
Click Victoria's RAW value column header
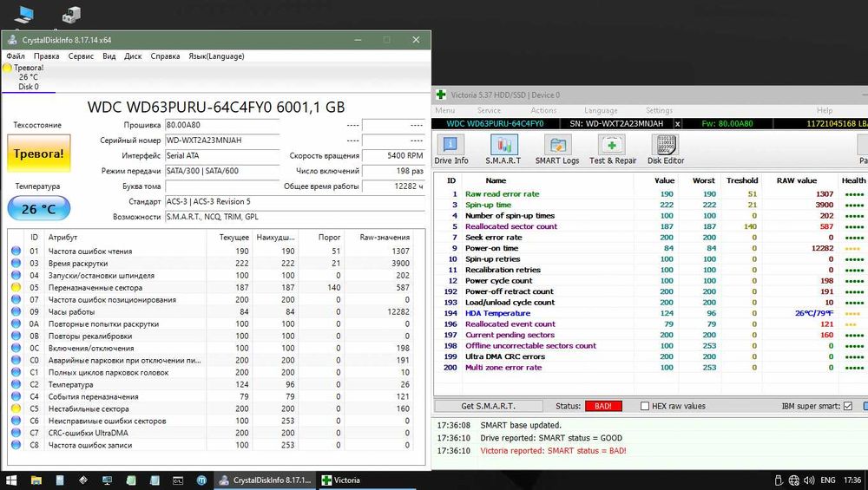coord(797,180)
